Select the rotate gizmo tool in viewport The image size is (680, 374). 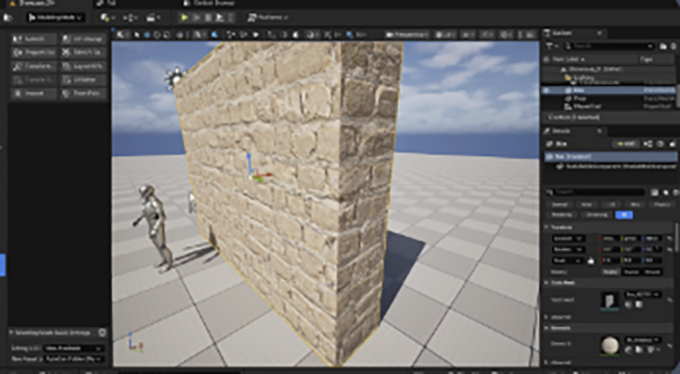point(157,34)
